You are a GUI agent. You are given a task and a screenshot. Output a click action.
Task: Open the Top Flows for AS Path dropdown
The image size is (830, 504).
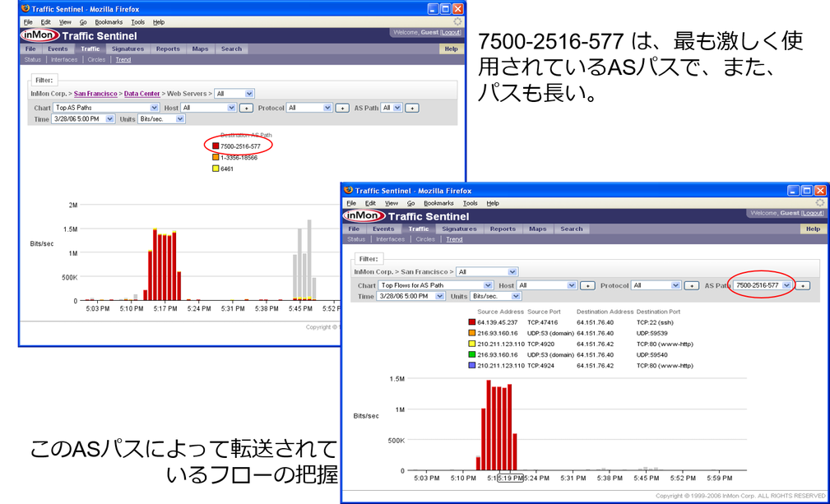tap(435, 285)
